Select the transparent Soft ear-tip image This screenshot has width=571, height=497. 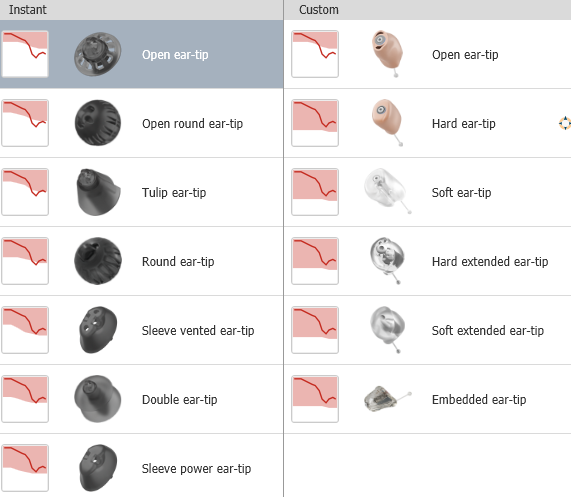click(x=388, y=191)
